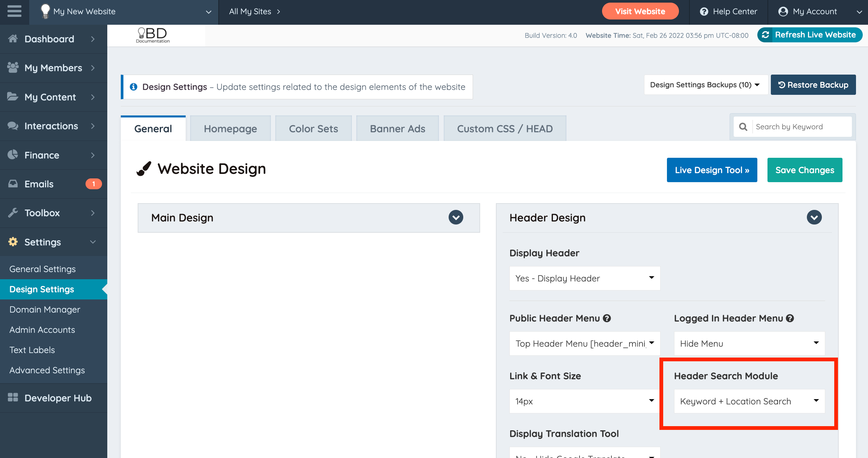Screen dimensions: 868x458
Task: Click Logged In Header Menu help icon
Action: 790,318
